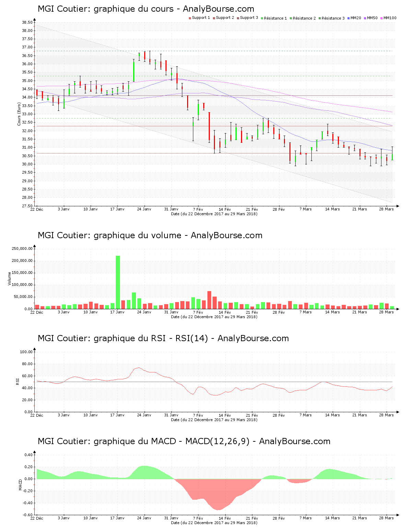Select the Support 2 legend label
Viewport: 412px width, 532px height.
click(x=225, y=18)
